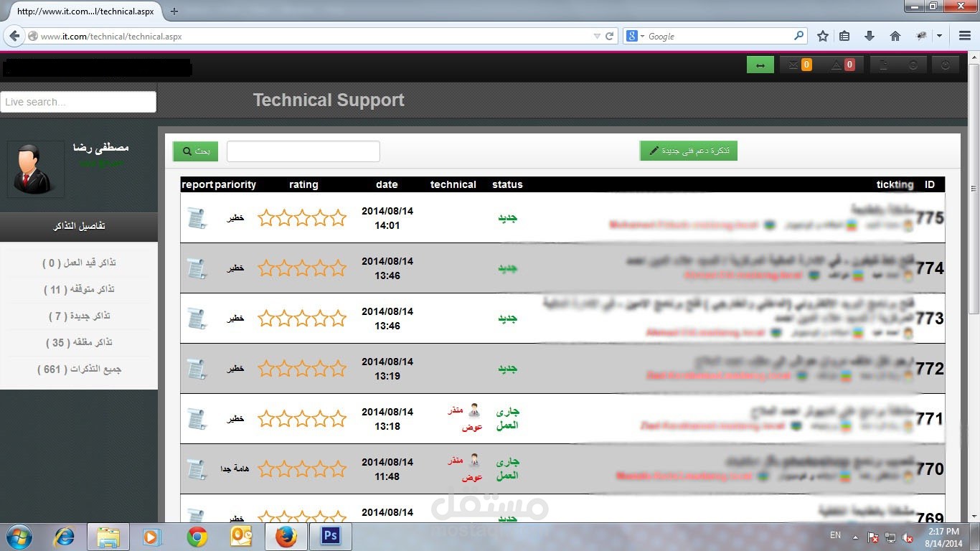
Task: Open new tickets (7) link
Action: click(x=79, y=316)
